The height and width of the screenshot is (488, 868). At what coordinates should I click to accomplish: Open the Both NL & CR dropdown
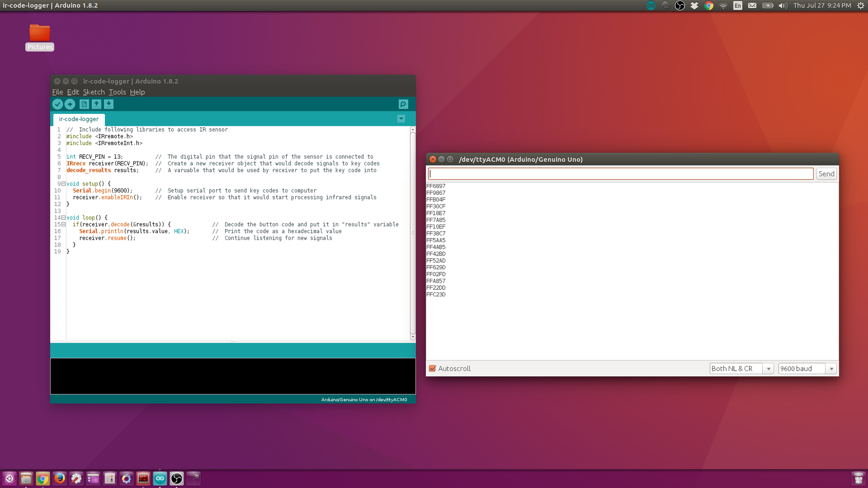[x=741, y=368]
